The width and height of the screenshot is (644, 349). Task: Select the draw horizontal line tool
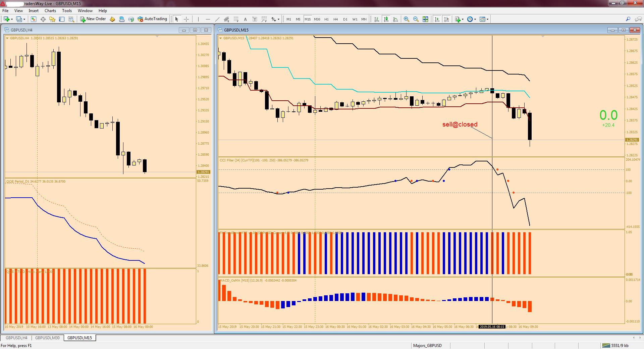208,19
